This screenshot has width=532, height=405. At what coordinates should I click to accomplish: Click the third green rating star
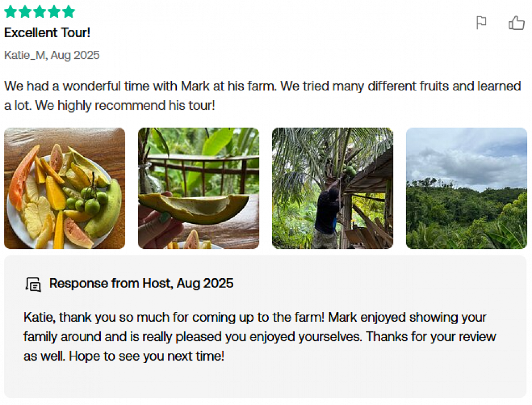point(39,12)
